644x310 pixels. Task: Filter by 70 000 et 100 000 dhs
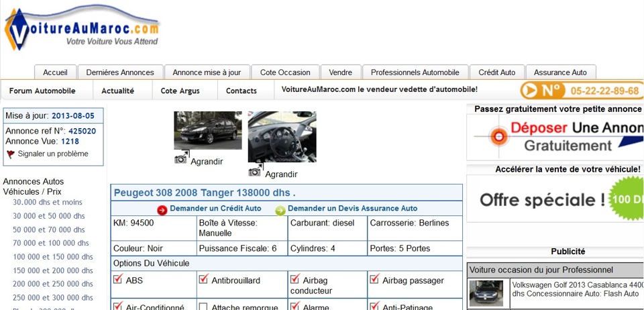50,243
